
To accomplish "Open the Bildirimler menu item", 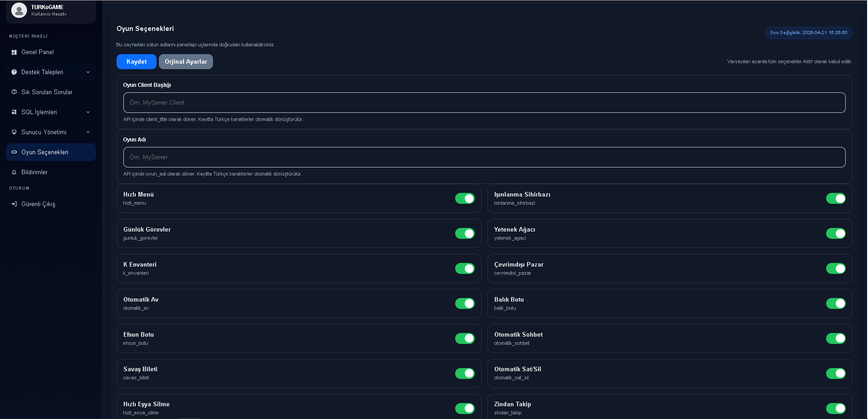I will (x=51, y=172).
